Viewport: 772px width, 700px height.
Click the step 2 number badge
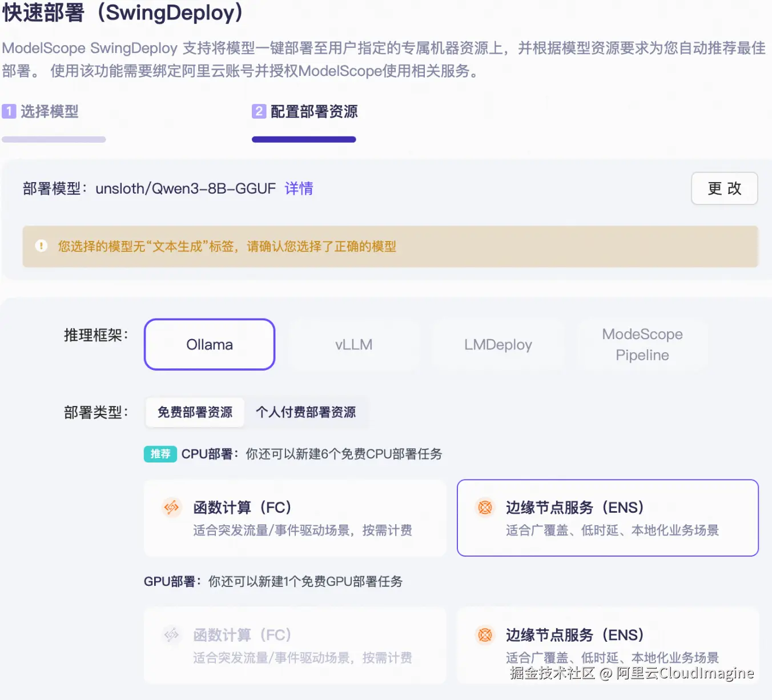click(x=259, y=111)
